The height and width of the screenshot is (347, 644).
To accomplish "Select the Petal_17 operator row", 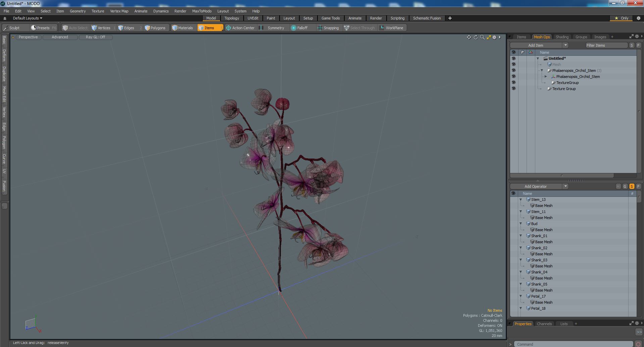I will click(573, 296).
